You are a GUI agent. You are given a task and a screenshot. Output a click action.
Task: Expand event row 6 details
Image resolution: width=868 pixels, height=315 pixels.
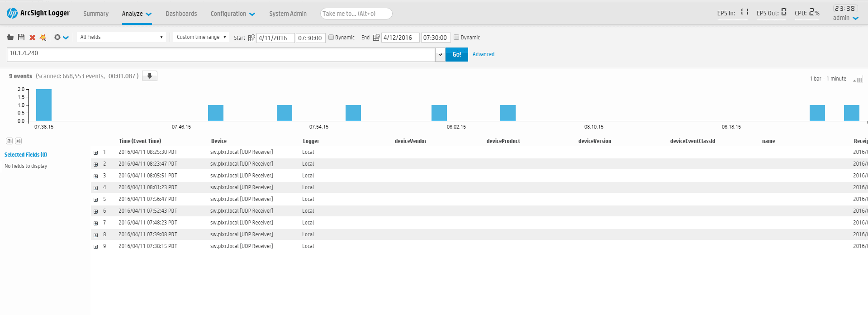(x=96, y=212)
